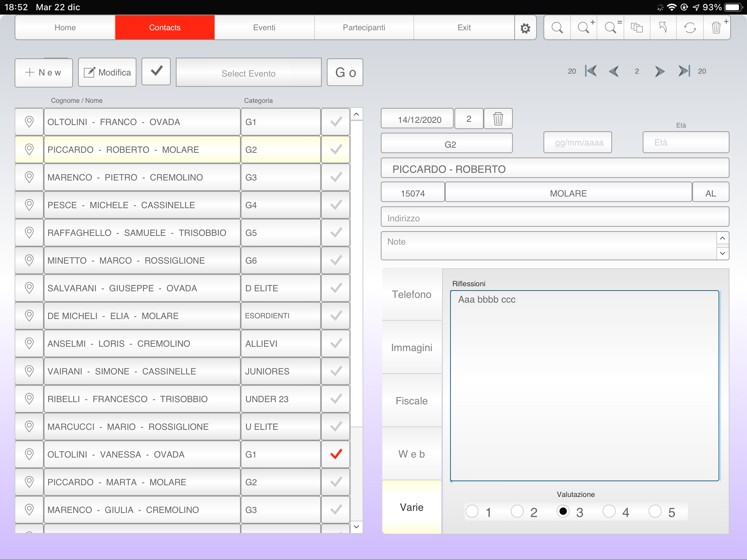Open the Select Evento dropdown
747x560 pixels.
[248, 73]
